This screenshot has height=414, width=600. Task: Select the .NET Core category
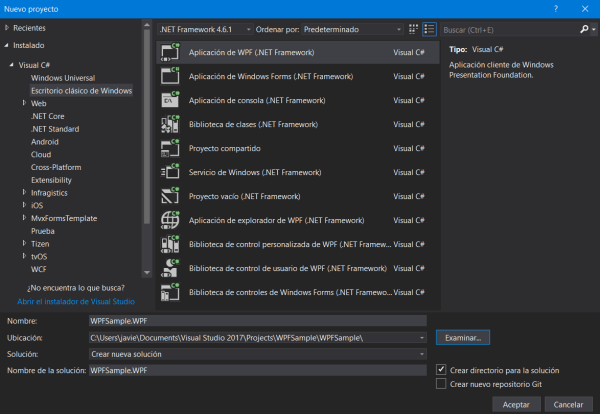click(47, 116)
